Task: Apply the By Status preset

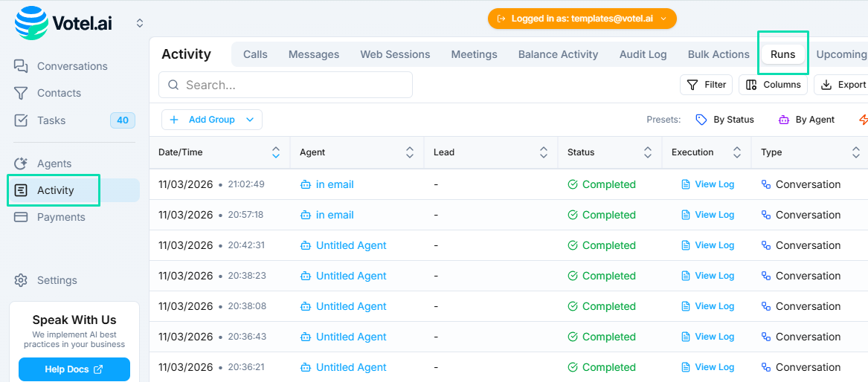Action: pyautogui.click(x=724, y=120)
